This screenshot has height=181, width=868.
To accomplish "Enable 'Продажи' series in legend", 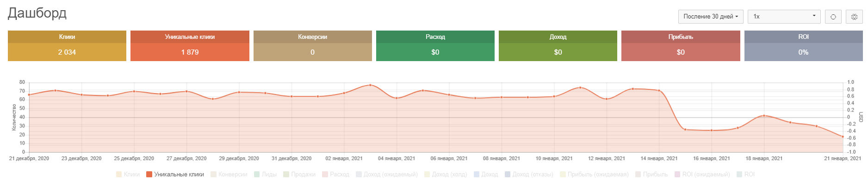I will pyautogui.click(x=299, y=175).
